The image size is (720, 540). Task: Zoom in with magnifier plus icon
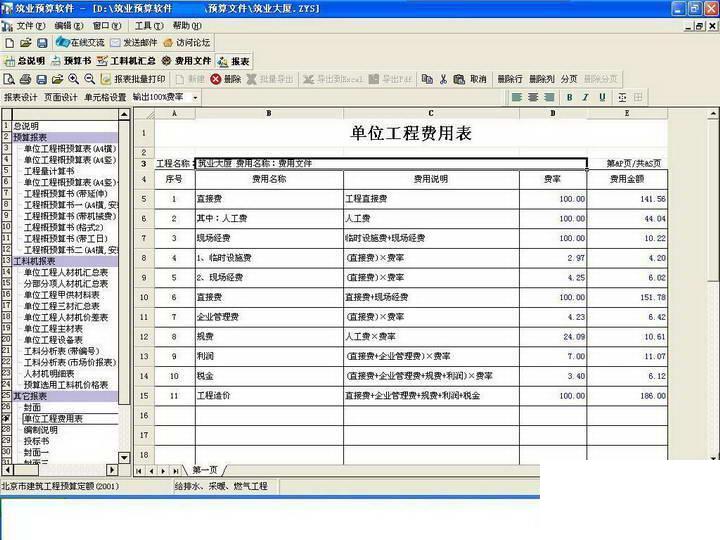73,79
